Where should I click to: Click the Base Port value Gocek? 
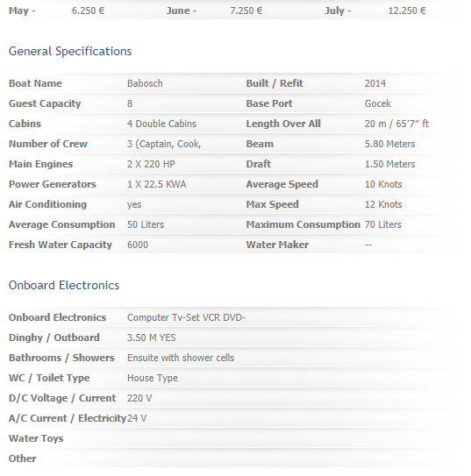(378, 103)
